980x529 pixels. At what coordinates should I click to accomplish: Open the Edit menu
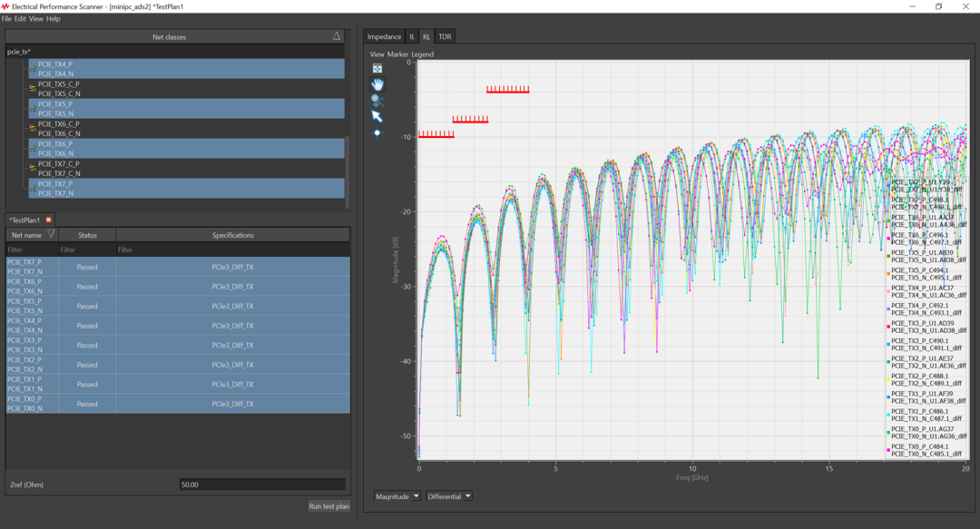coord(20,19)
